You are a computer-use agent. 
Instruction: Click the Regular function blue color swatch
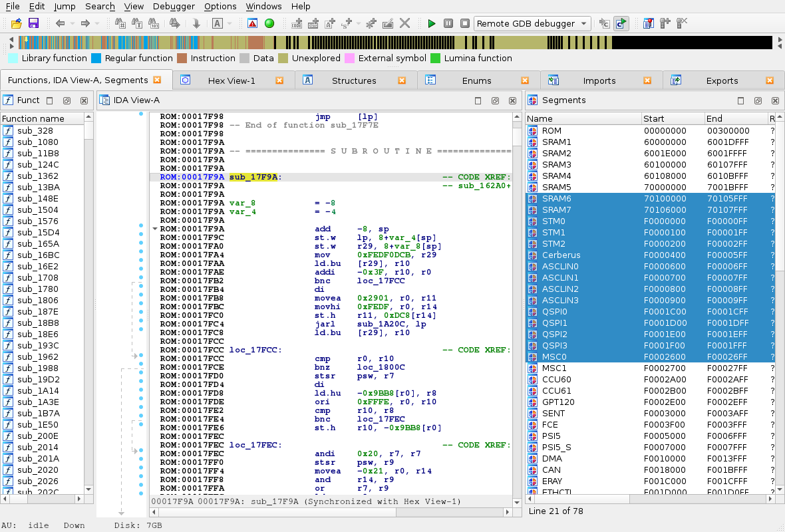click(96, 59)
